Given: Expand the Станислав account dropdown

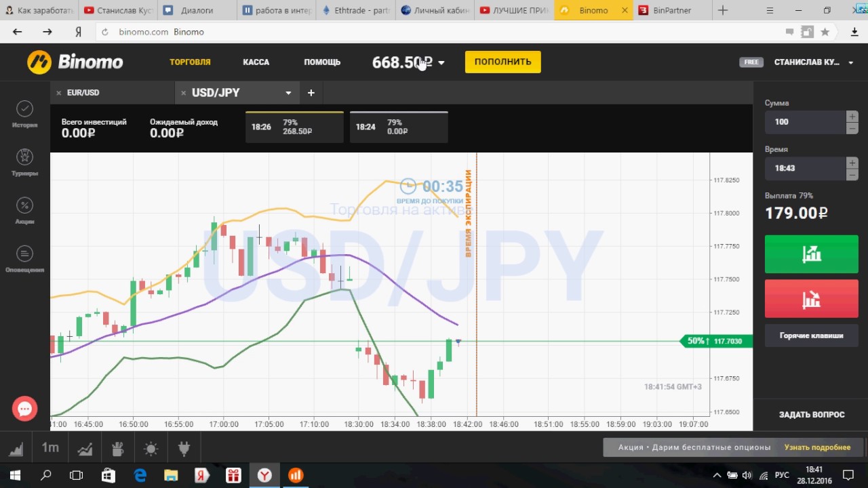Looking at the screenshot, I should tap(851, 62).
